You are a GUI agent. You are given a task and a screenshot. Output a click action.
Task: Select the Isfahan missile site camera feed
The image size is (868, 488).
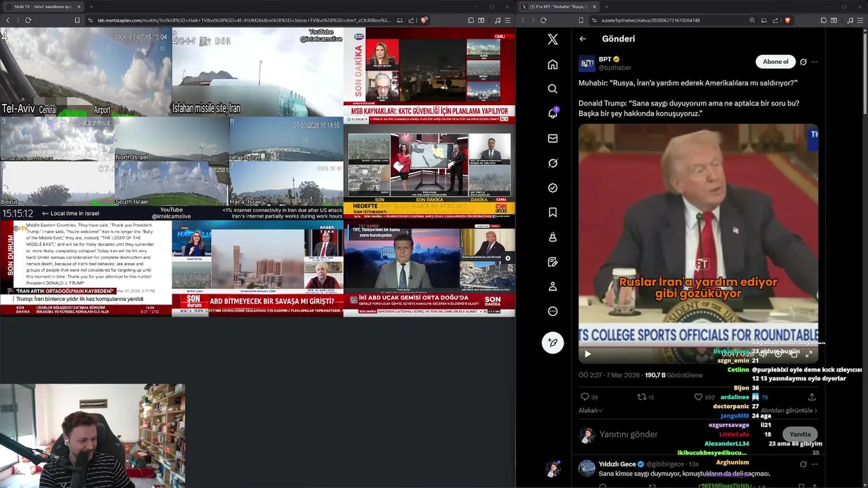[258, 72]
